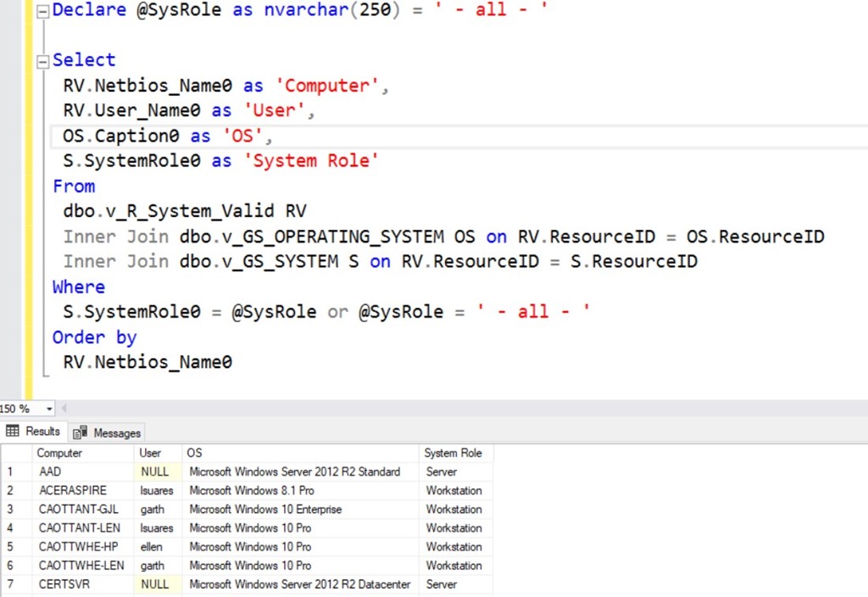The width and height of the screenshot is (868, 597).
Task: Click the Microsoft Windows 8.1 Pro cell
Action: (252, 491)
